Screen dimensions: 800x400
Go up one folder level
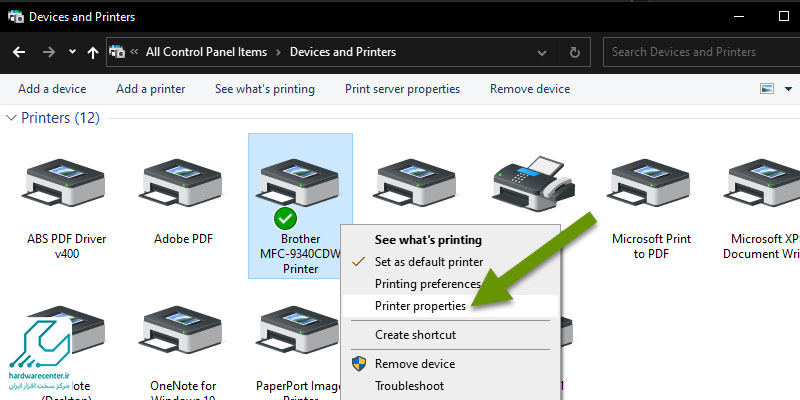[x=93, y=52]
